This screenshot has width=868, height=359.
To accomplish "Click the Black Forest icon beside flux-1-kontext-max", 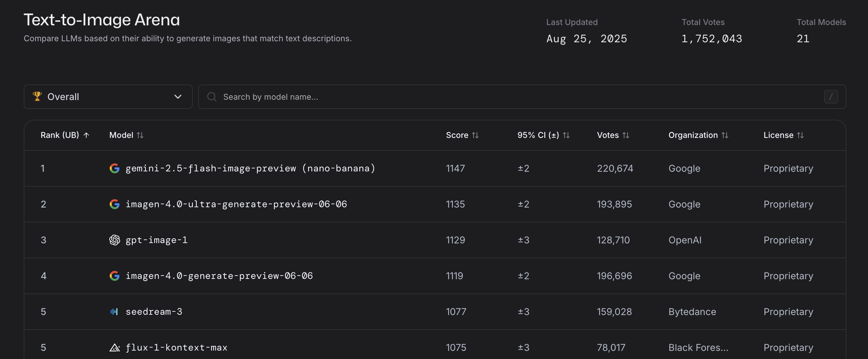I will (x=114, y=348).
